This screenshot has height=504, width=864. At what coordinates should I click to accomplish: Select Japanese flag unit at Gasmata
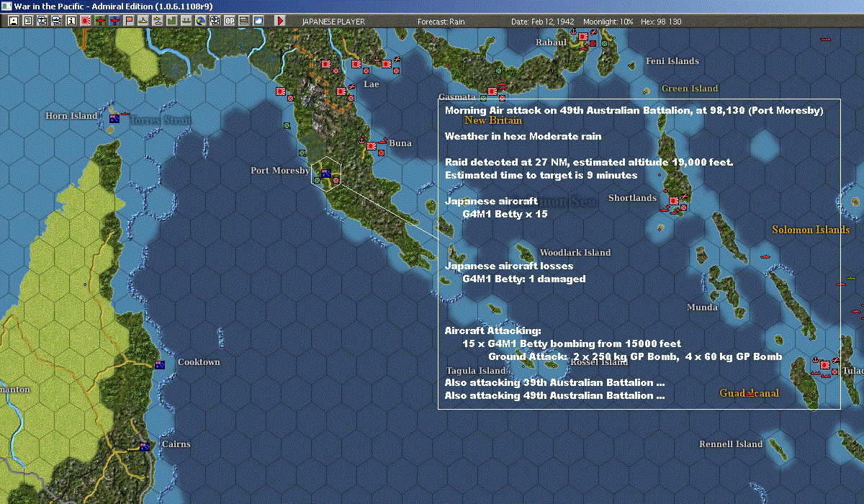click(492, 91)
